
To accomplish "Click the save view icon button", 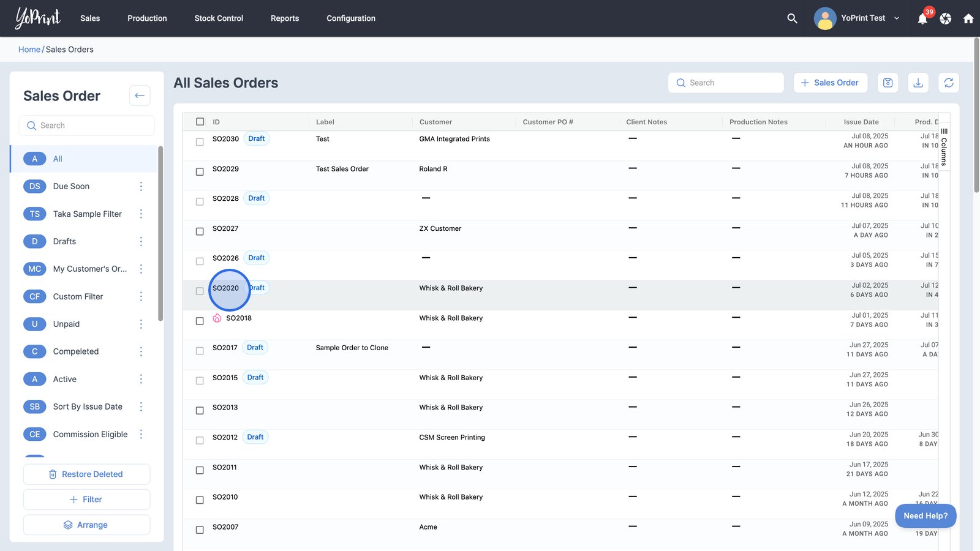I will click(888, 83).
